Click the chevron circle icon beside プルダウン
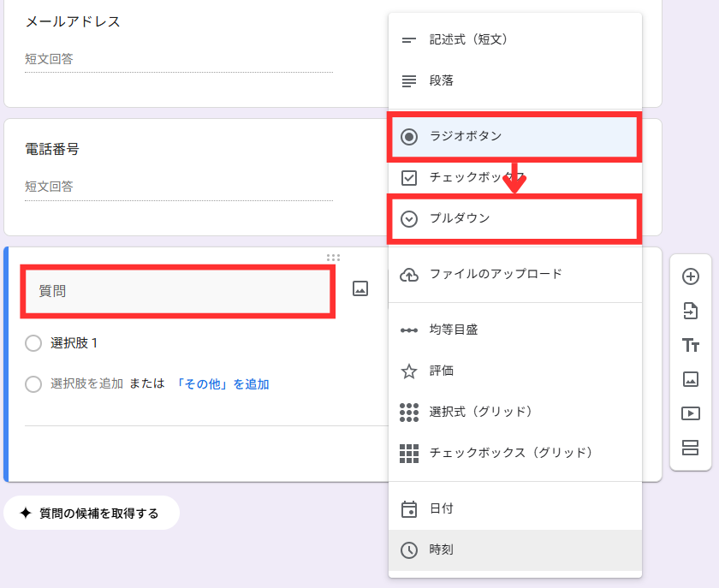This screenshot has width=719, height=588. (409, 219)
